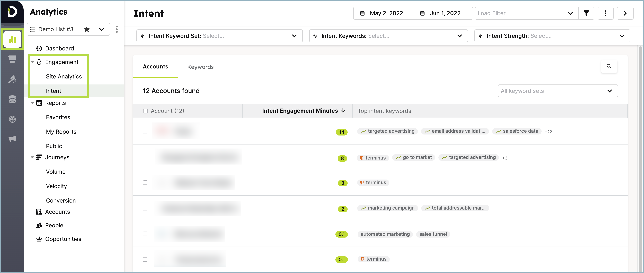644x273 pixels.
Task: Select the Accounts tab
Action: pyautogui.click(x=155, y=67)
